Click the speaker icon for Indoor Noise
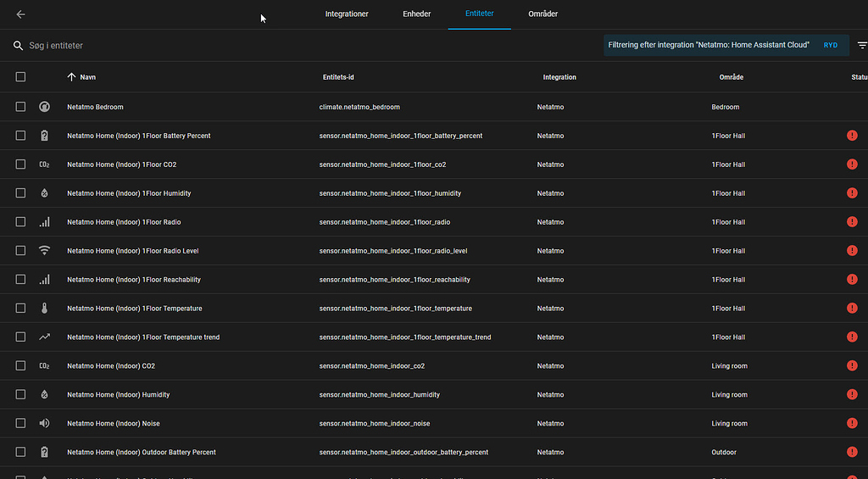The image size is (868, 479). click(44, 424)
